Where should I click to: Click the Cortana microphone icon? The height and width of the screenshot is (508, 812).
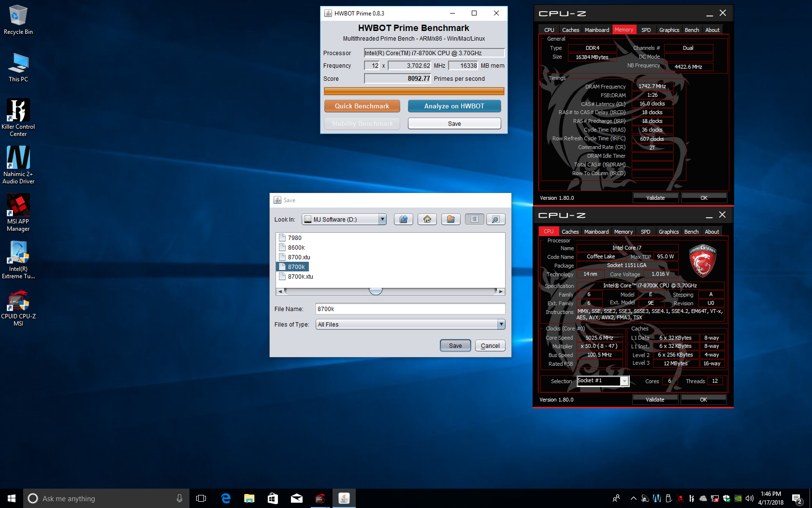click(x=179, y=498)
